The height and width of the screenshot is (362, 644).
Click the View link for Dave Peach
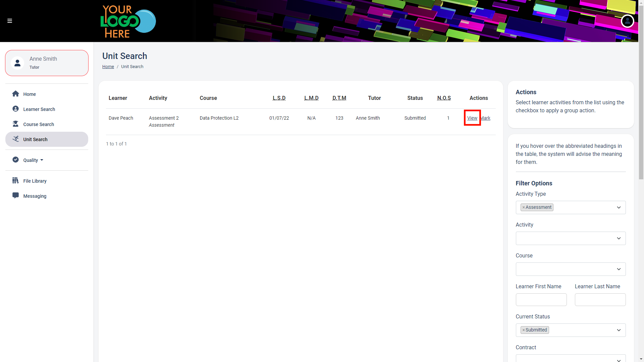pos(472,118)
